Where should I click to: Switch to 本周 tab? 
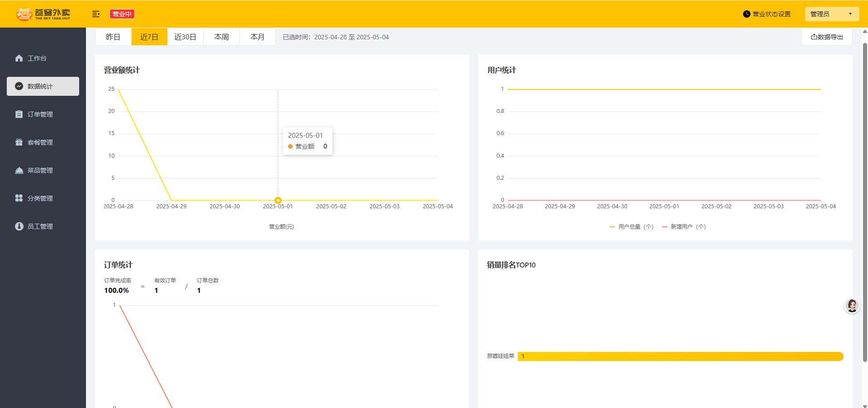pyautogui.click(x=222, y=37)
